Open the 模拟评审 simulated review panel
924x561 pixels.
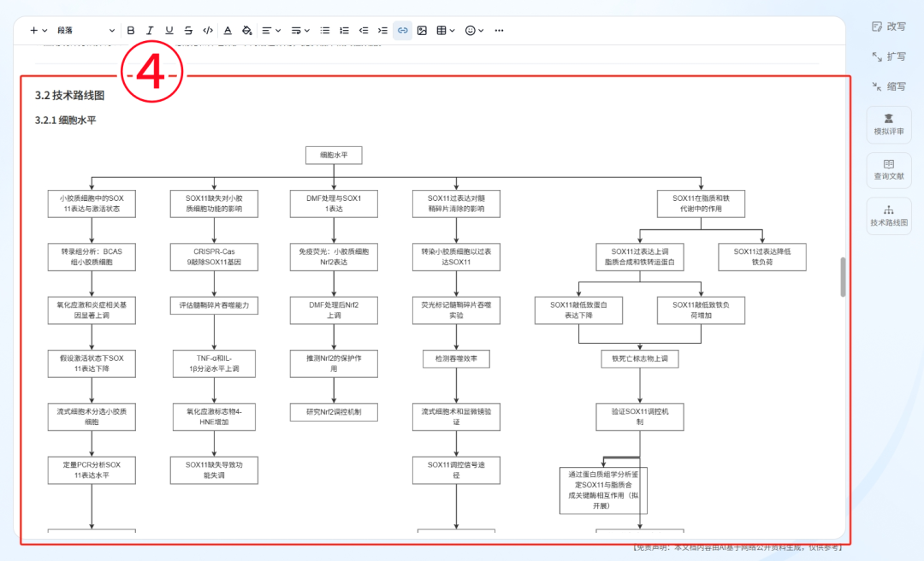point(889,124)
